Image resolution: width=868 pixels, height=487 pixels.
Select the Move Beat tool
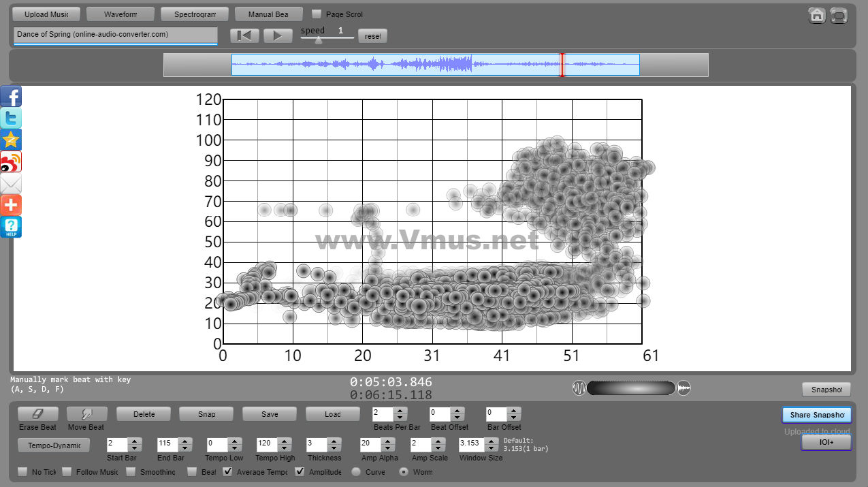click(x=86, y=414)
